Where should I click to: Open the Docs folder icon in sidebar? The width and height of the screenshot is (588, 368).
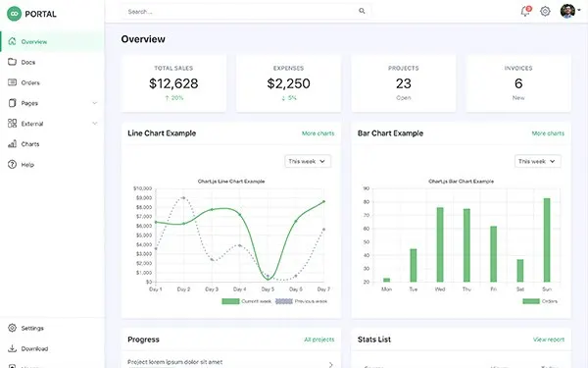(13, 62)
